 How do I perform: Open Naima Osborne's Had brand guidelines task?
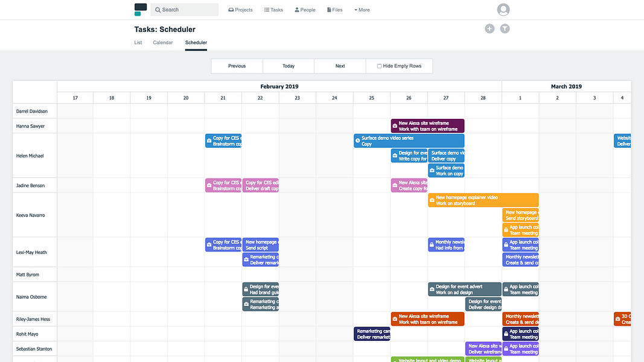point(260,290)
